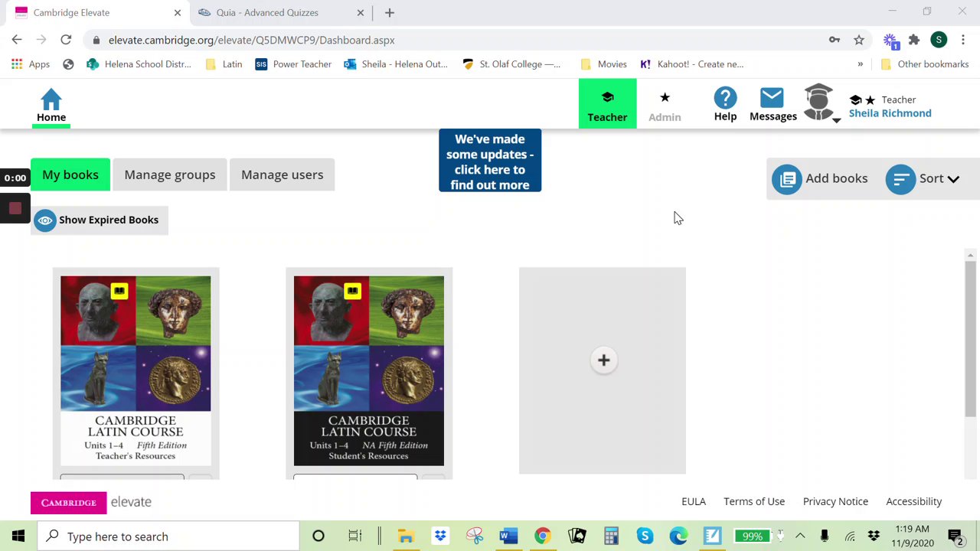Go back in browser

pyautogui.click(x=17, y=40)
